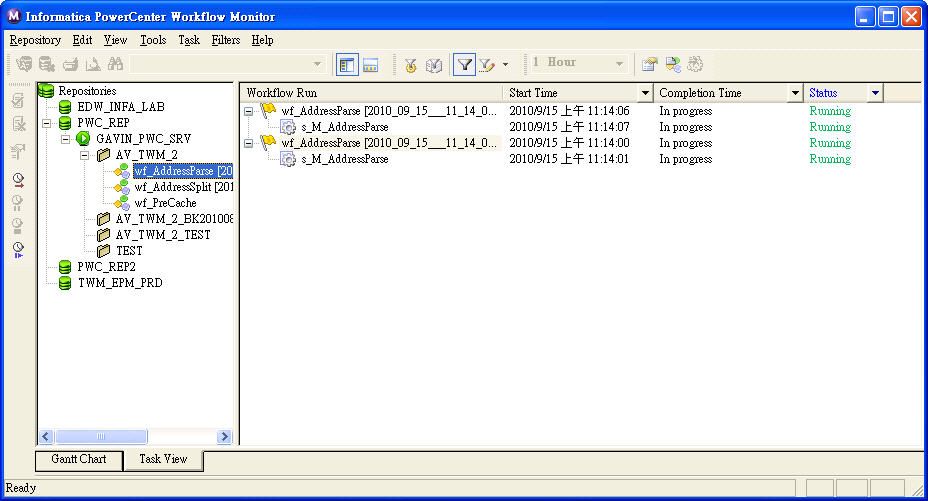The height and width of the screenshot is (501, 928).
Task: Collapse the AV_TWM_2 folder node
Action: (85, 156)
